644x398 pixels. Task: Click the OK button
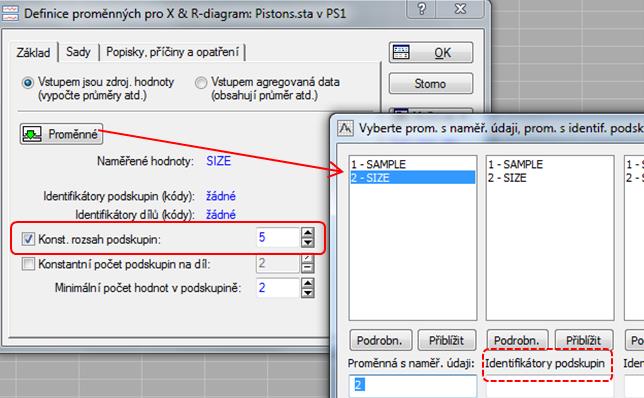431,53
